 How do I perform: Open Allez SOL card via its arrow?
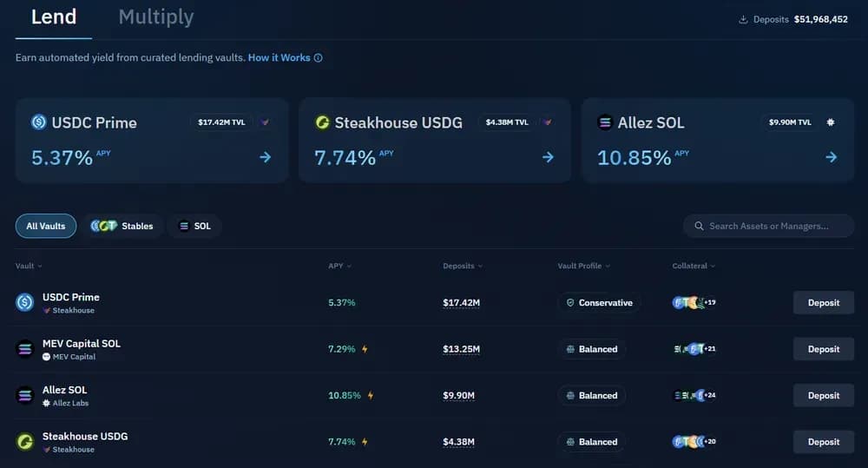click(x=832, y=157)
